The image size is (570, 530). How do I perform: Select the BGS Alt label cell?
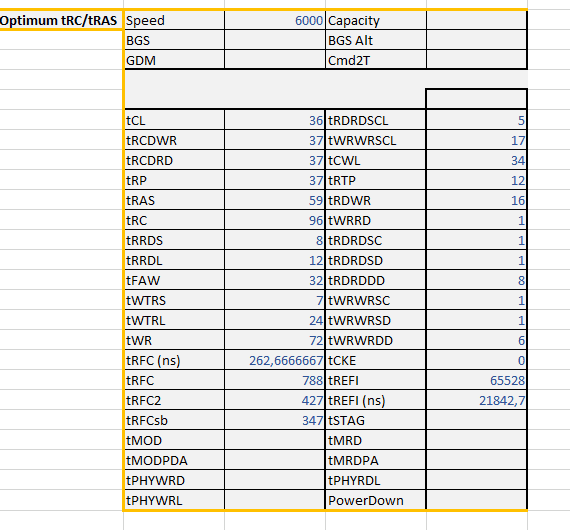pyautogui.click(x=376, y=40)
